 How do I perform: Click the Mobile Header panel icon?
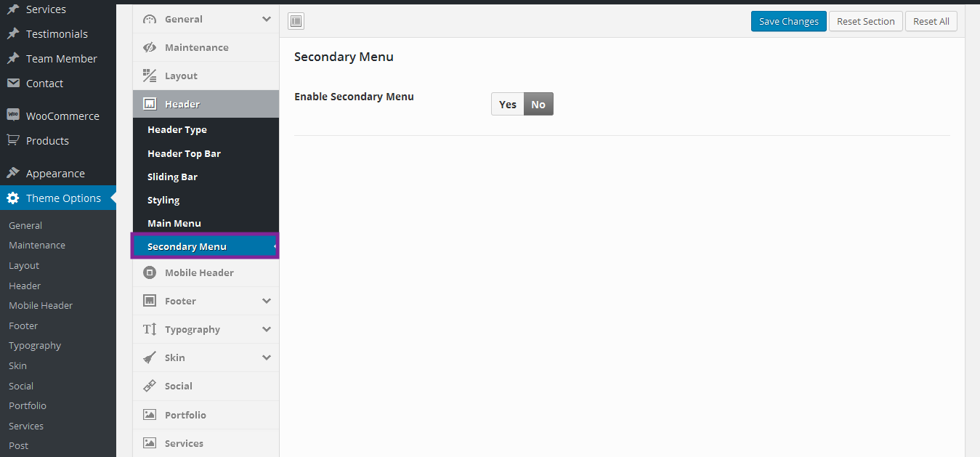[150, 272]
